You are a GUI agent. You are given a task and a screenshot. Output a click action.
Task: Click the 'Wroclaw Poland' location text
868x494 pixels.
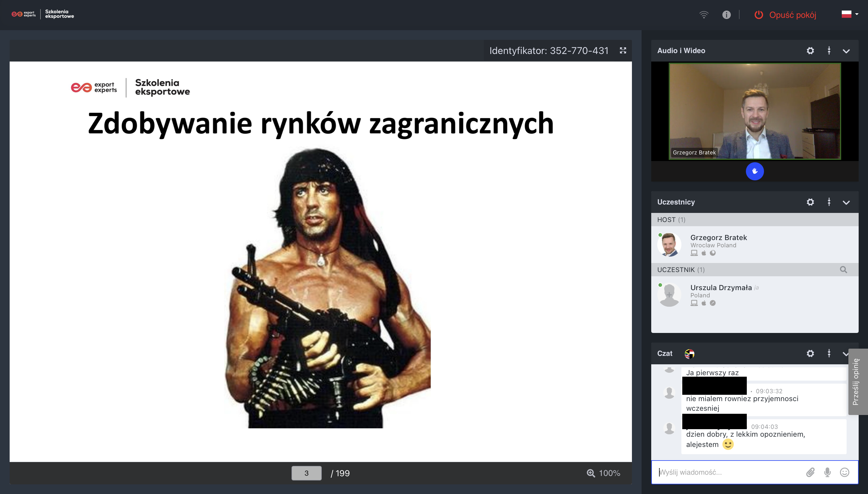[713, 245]
